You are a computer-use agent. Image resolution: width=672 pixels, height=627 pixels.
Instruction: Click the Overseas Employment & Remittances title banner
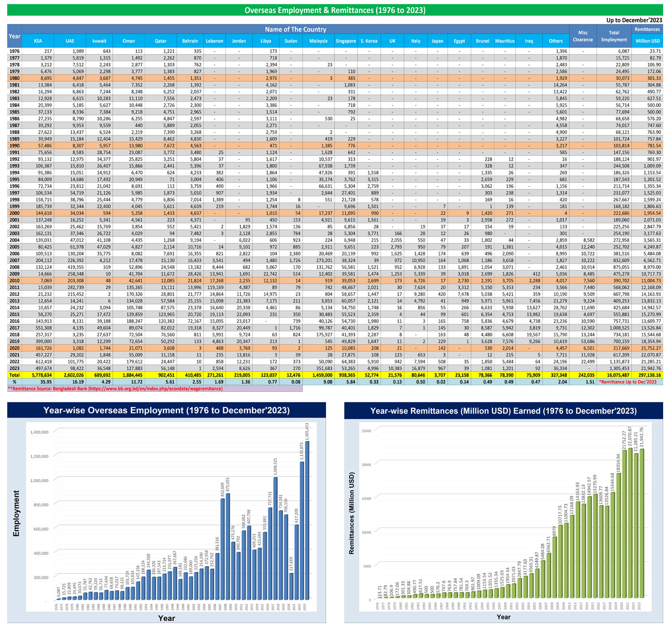tap(335, 10)
